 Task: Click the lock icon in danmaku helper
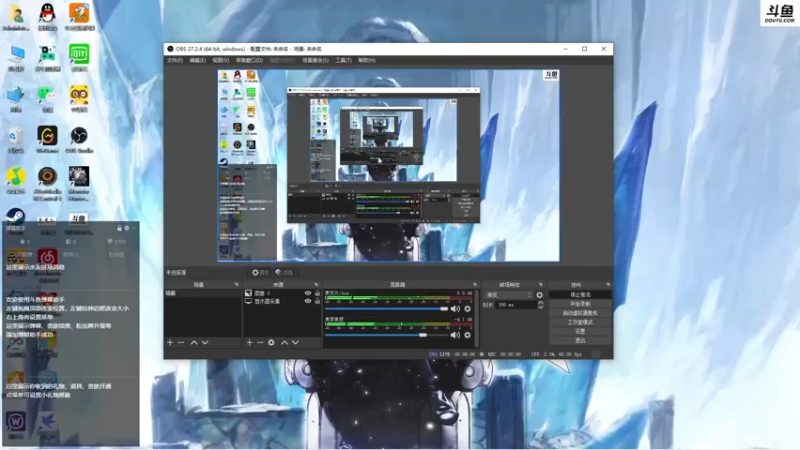click(119, 228)
